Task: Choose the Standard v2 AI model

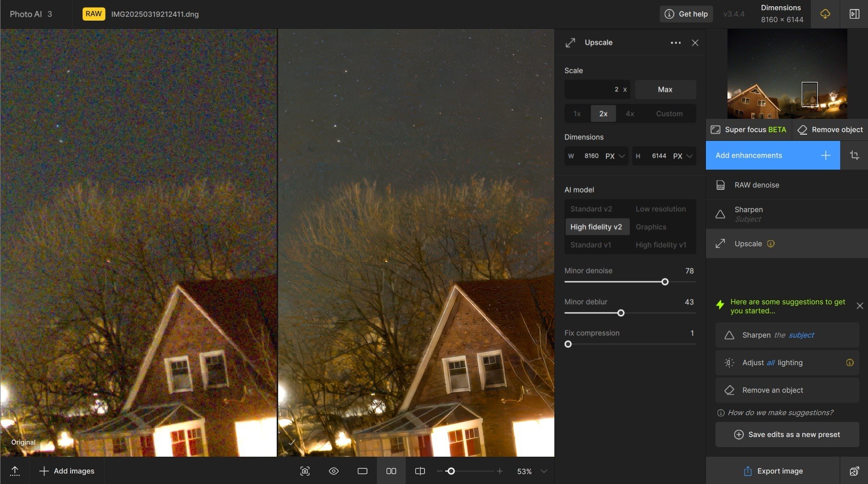Action: [x=591, y=209]
